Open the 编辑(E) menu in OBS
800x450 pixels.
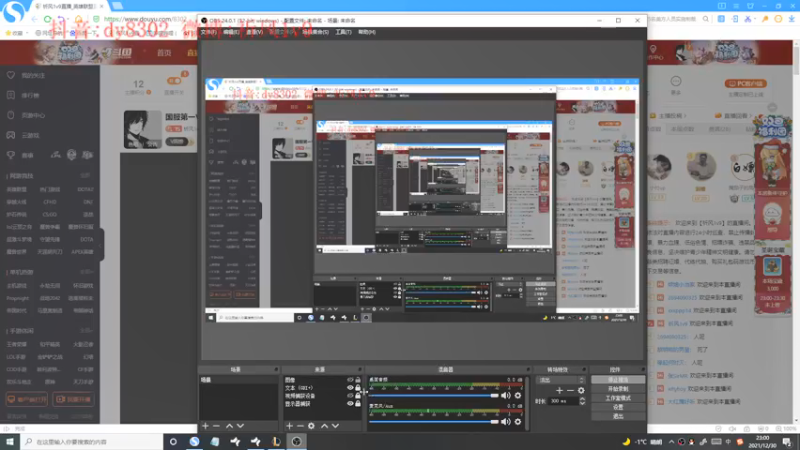tap(232, 32)
